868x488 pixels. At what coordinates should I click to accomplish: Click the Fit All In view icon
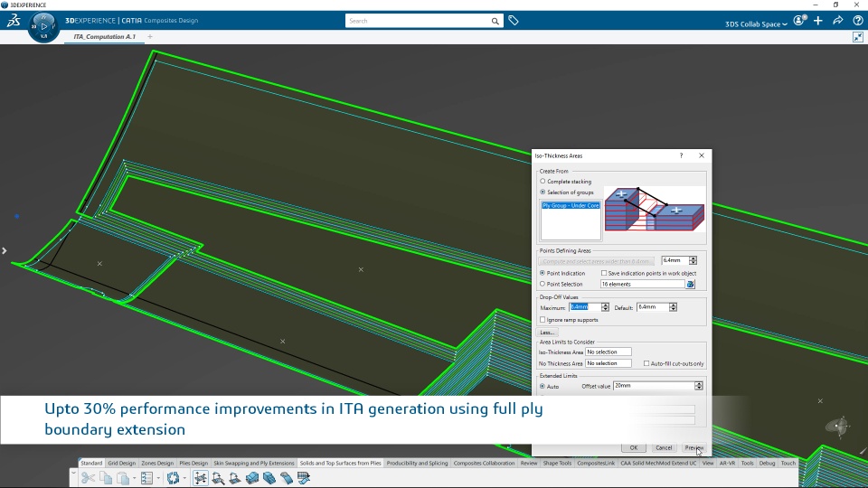(x=201, y=478)
